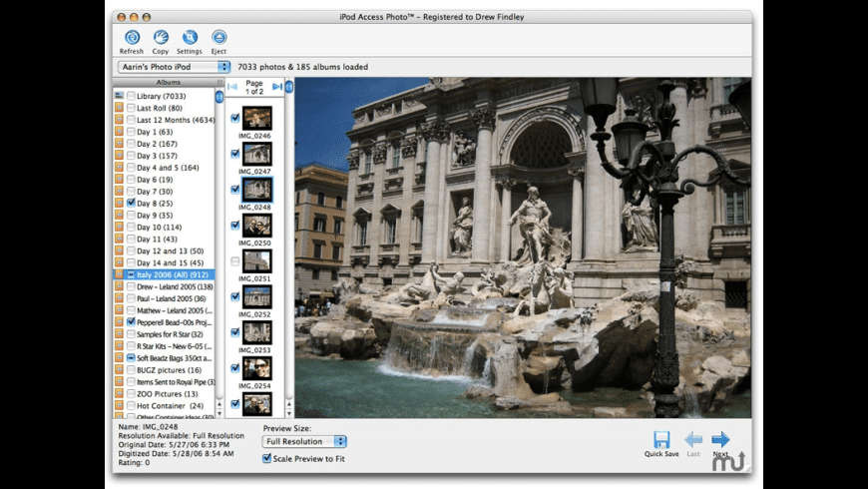
Task: Click the Copy toolbar icon
Action: [x=161, y=37]
